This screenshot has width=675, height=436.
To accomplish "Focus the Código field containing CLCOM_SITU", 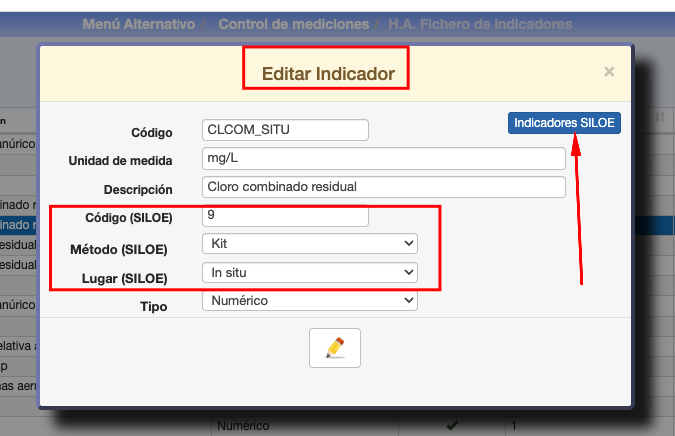I will tap(285, 130).
